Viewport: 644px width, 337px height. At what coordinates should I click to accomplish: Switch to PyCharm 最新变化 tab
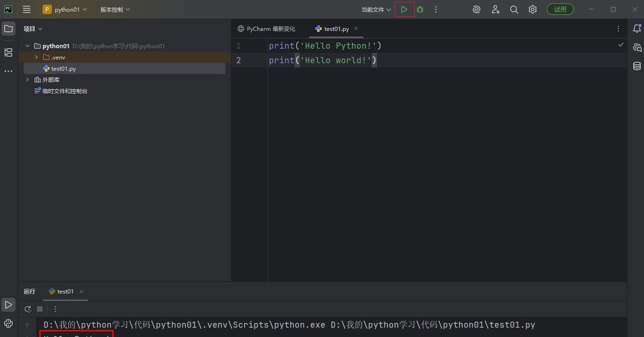click(x=267, y=29)
